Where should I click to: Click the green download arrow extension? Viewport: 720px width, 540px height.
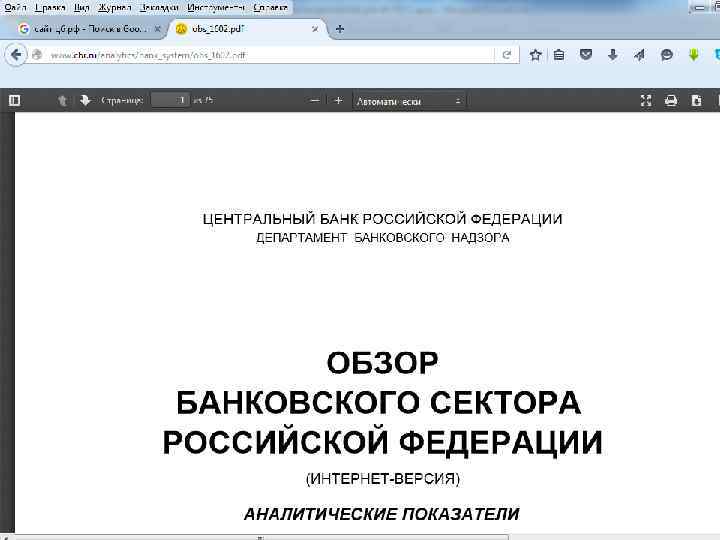693,55
